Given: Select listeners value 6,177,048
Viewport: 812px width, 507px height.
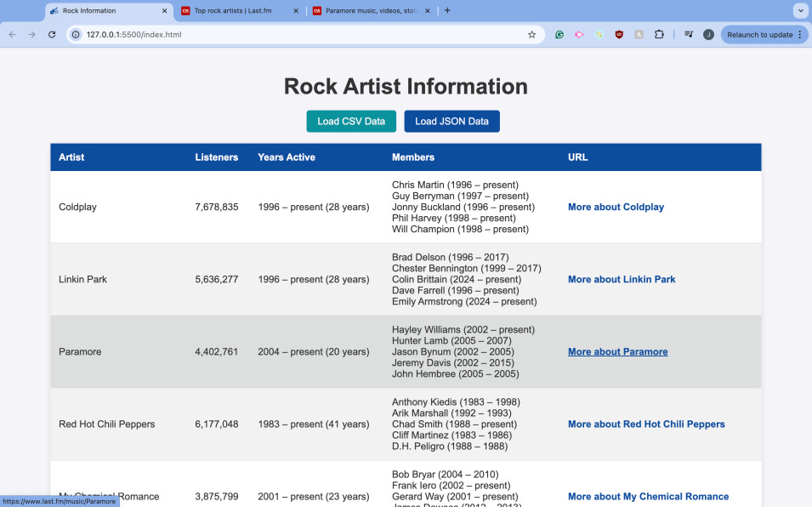Looking at the screenshot, I should [217, 424].
